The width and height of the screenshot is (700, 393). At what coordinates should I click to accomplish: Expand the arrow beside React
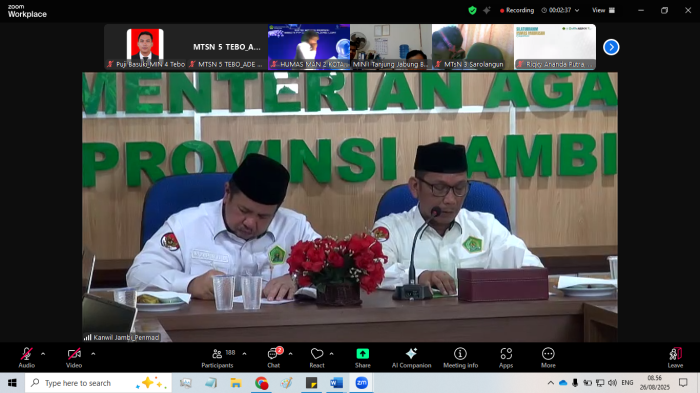click(332, 354)
